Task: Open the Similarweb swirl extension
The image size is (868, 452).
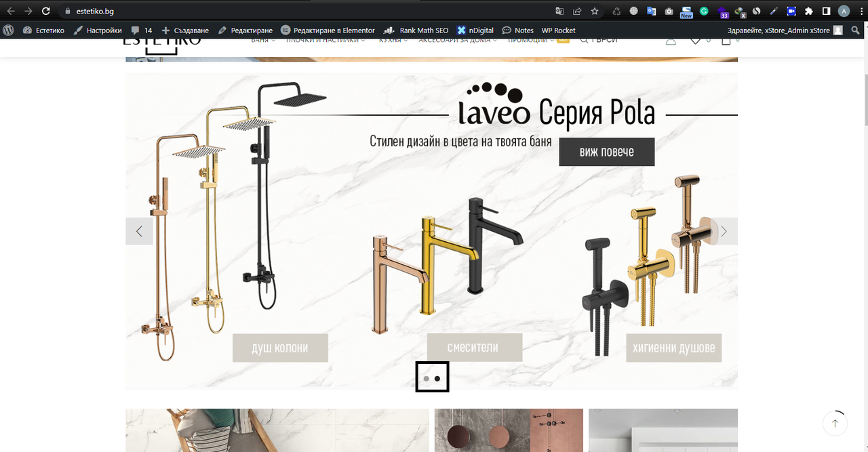Action: pyautogui.click(x=756, y=11)
